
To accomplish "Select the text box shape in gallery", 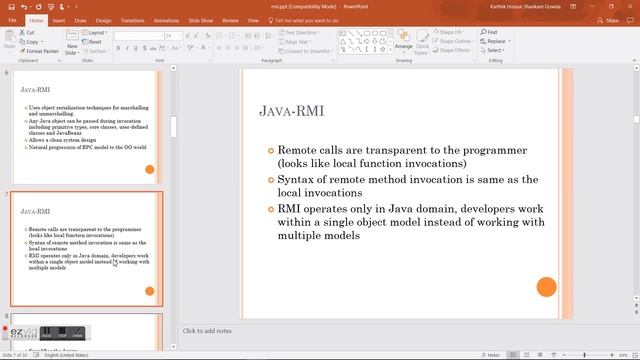I will (x=343, y=33).
